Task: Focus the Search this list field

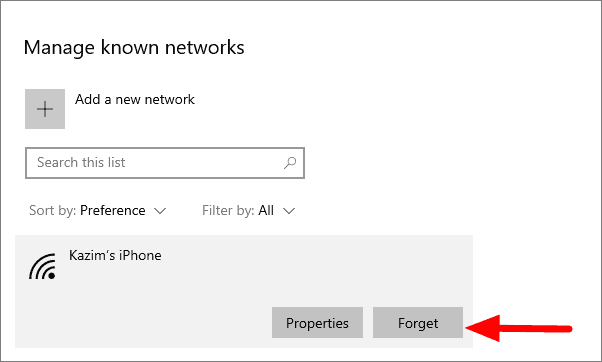Action: [165, 163]
